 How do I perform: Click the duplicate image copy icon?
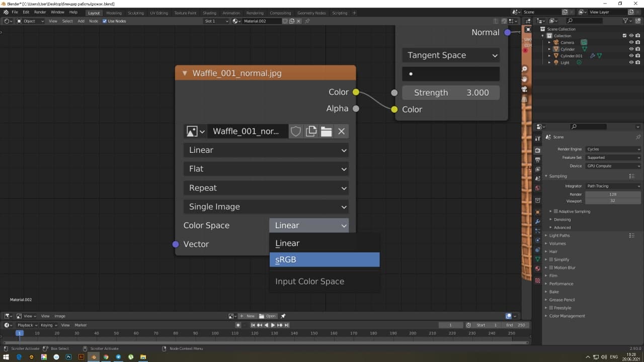(x=311, y=131)
